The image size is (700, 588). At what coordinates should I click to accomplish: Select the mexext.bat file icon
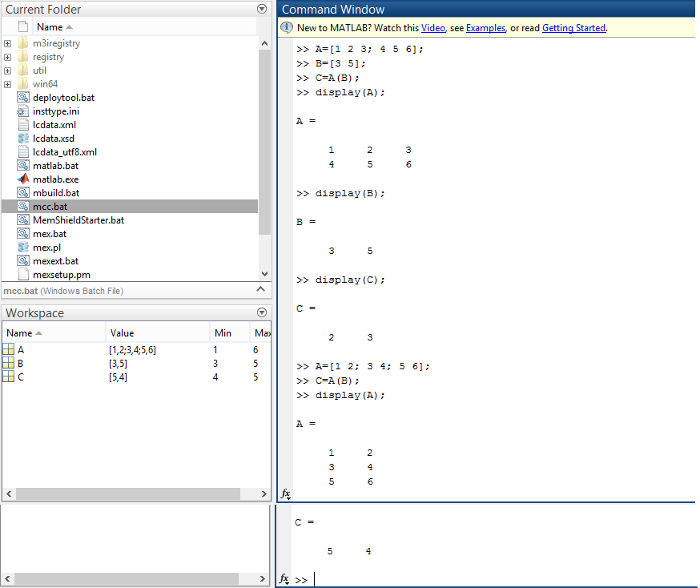[x=23, y=260]
